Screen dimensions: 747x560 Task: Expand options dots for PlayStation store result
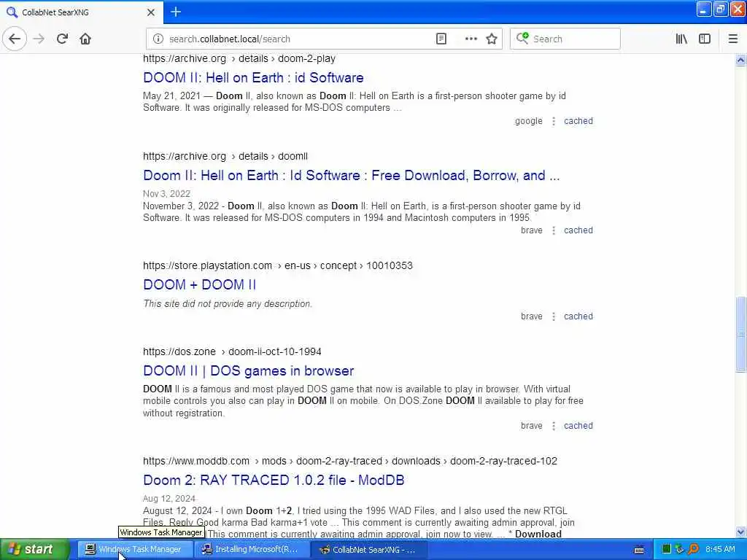click(x=554, y=316)
